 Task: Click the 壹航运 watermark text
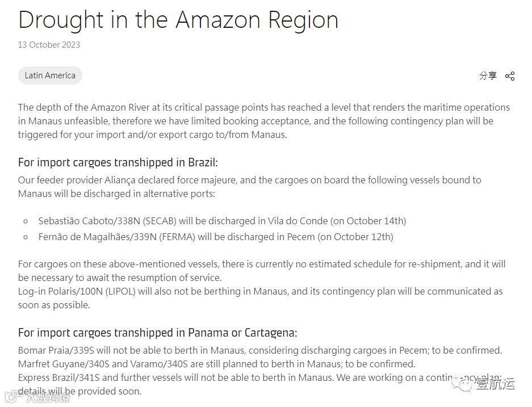[x=495, y=384]
